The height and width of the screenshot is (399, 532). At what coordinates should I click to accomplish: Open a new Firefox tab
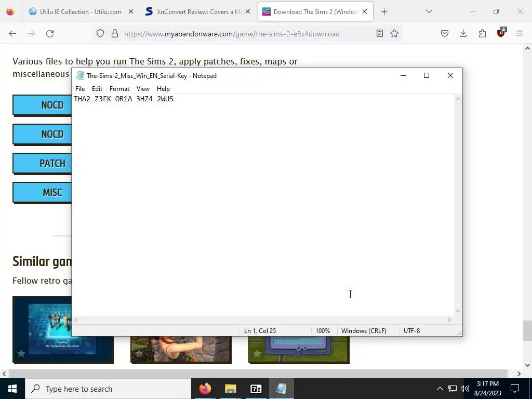pos(384,12)
